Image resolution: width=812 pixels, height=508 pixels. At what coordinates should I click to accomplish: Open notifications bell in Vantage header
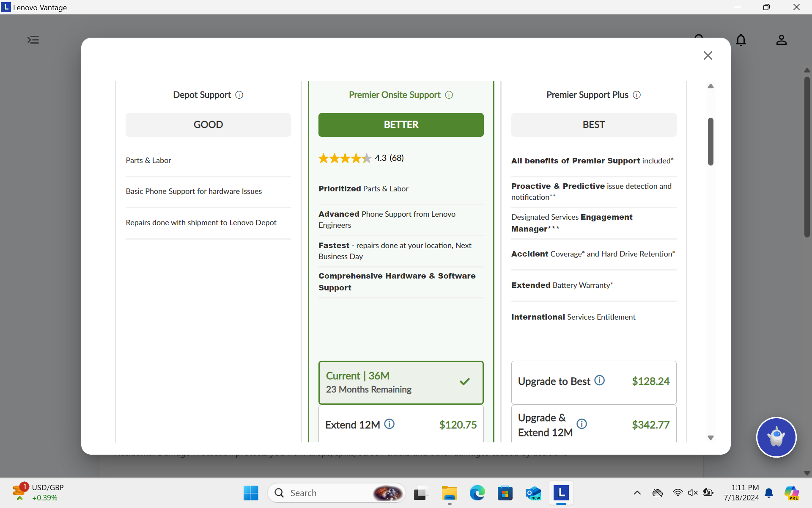click(741, 40)
